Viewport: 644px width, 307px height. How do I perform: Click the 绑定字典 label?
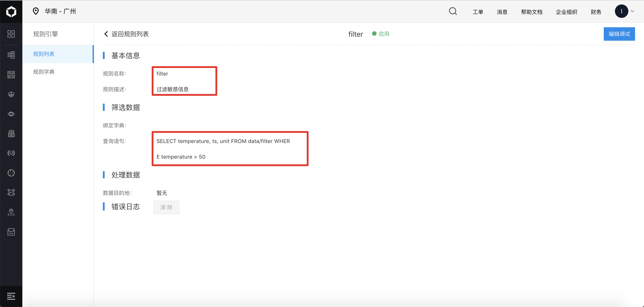coord(115,125)
